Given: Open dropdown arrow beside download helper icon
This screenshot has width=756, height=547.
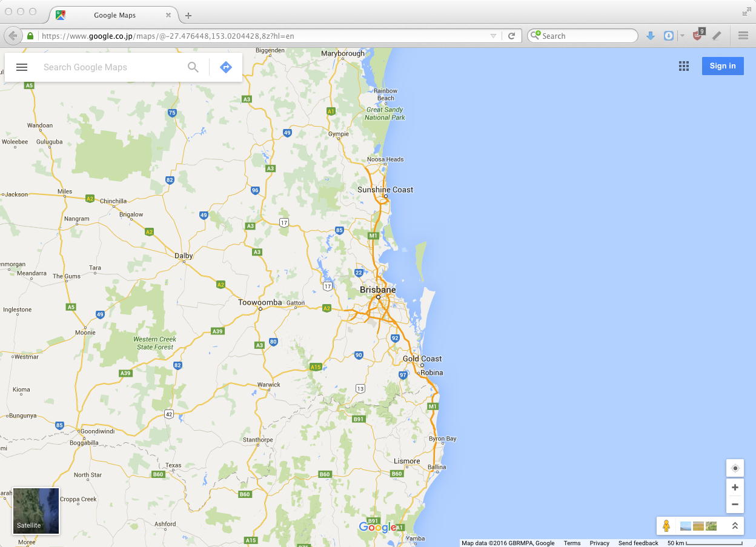Looking at the screenshot, I should 682,36.
